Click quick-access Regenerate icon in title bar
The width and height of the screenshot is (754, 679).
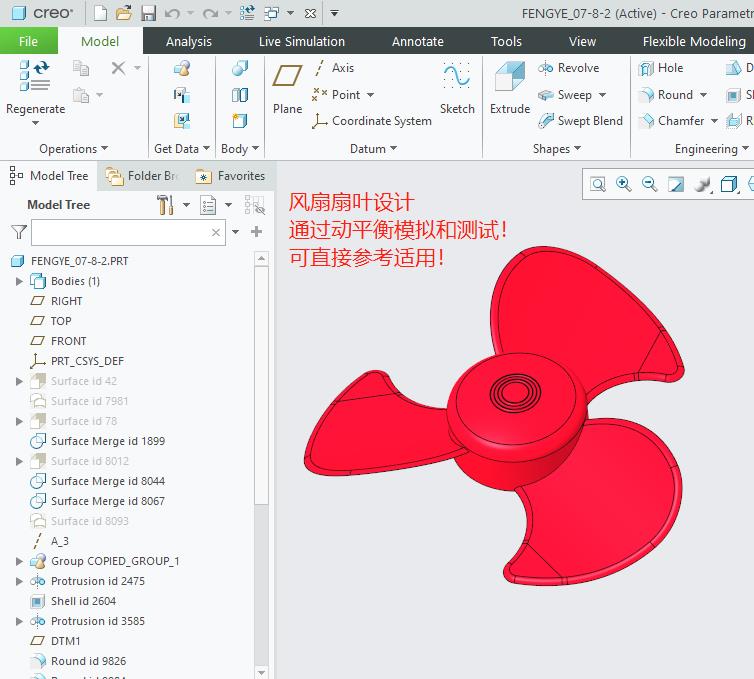[x=247, y=13]
